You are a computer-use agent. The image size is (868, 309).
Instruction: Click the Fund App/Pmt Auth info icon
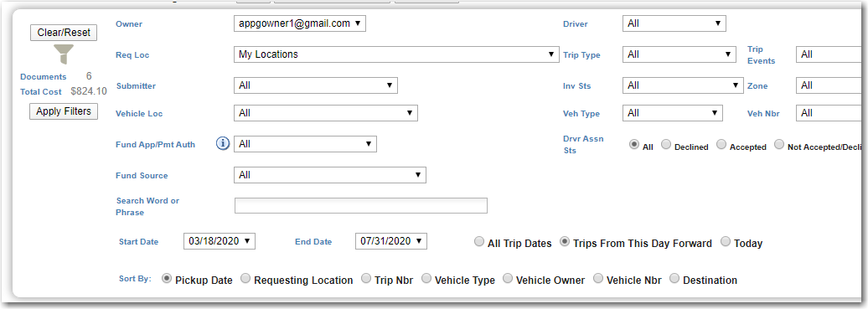coord(223,144)
